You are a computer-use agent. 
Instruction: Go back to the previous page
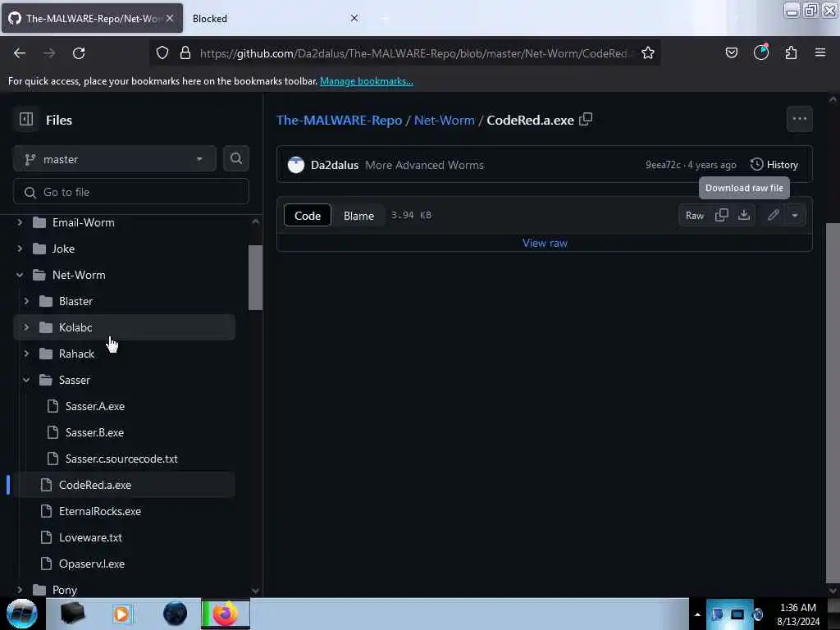(x=20, y=53)
